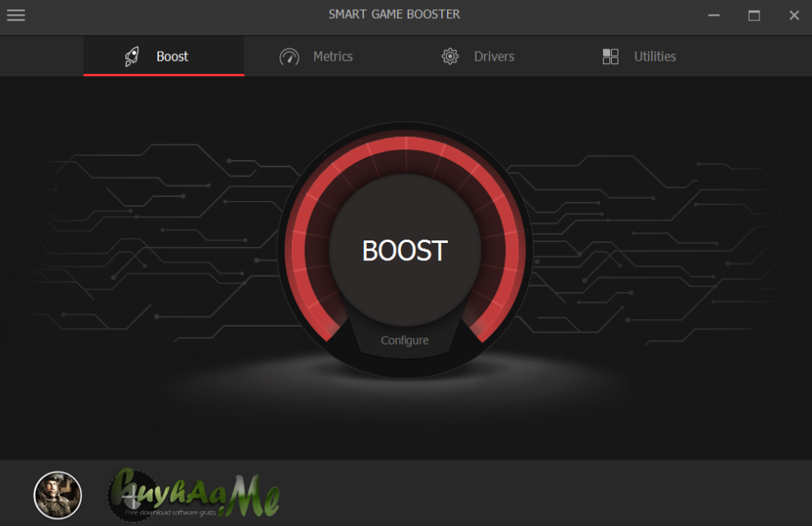
Task: Open the Configure option below BOOST
Action: coord(404,341)
